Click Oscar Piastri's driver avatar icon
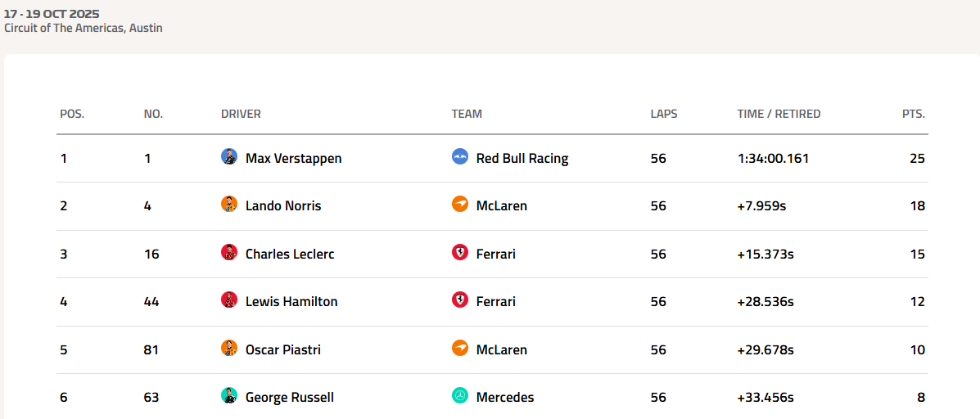Viewport: 980px width, 419px height. [229, 349]
